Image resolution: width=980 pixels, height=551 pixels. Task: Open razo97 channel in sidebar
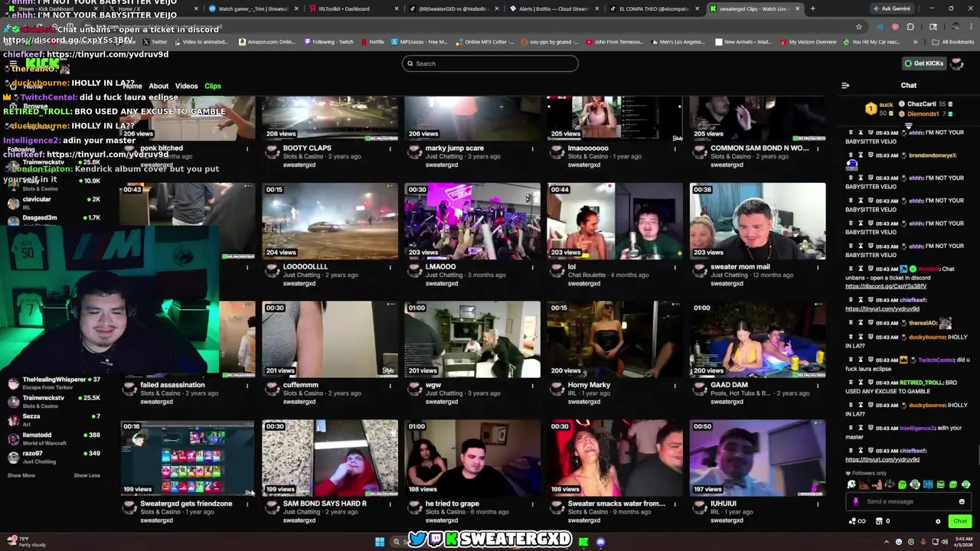pos(54,457)
